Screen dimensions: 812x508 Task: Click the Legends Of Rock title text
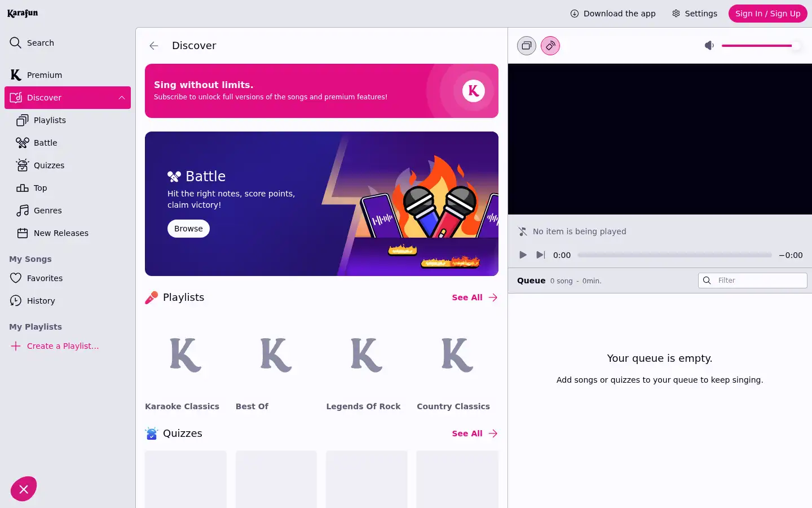[363, 406]
